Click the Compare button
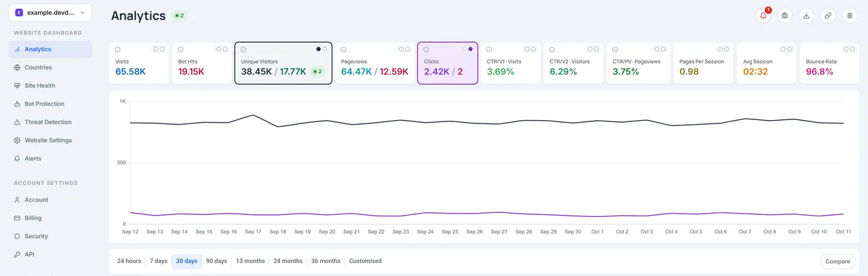 (x=837, y=261)
